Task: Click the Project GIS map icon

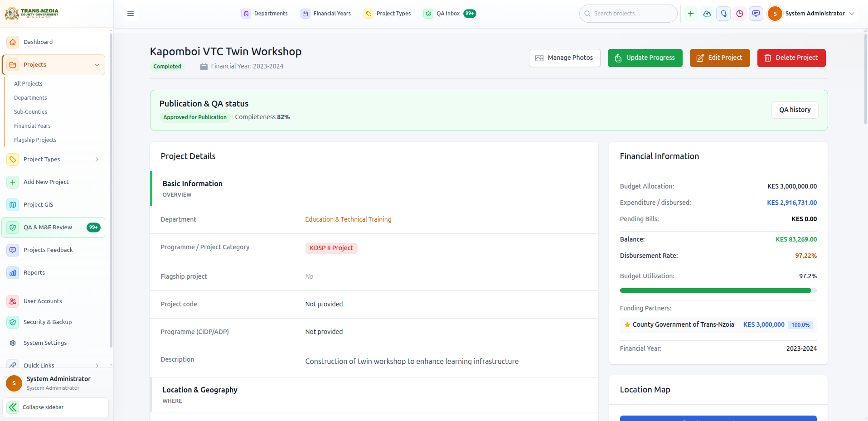Action: tap(13, 205)
